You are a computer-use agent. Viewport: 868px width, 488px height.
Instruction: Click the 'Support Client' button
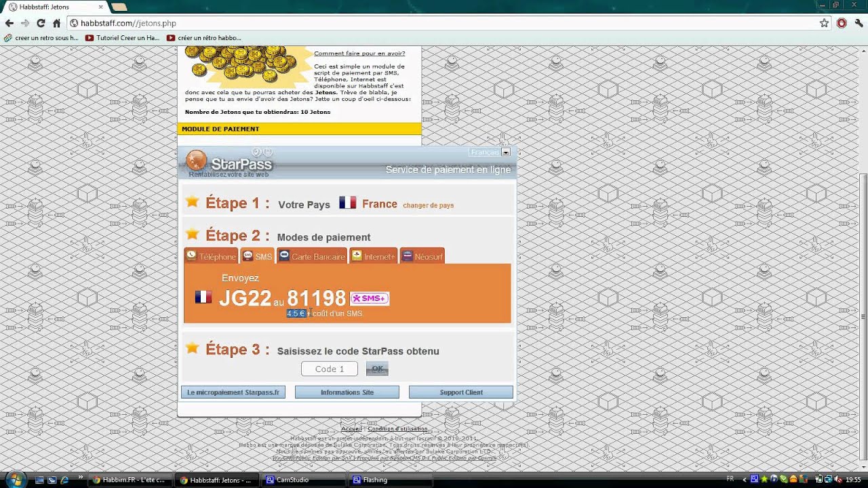(x=461, y=392)
